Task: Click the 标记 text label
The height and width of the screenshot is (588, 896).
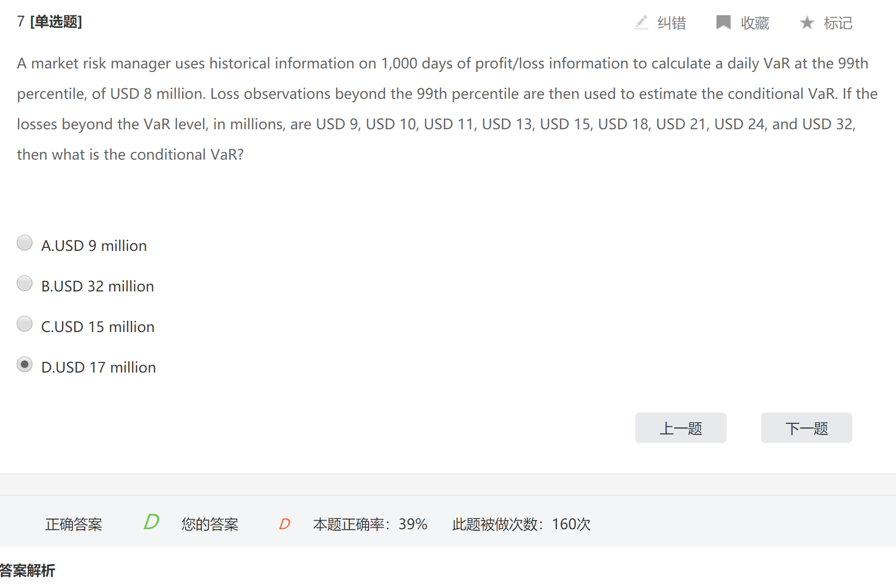Action: pos(838,23)
